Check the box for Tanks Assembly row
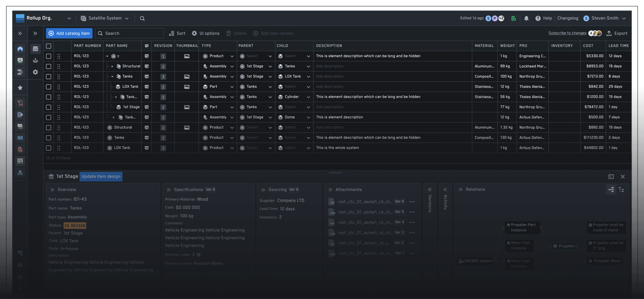 pos(49,77)
